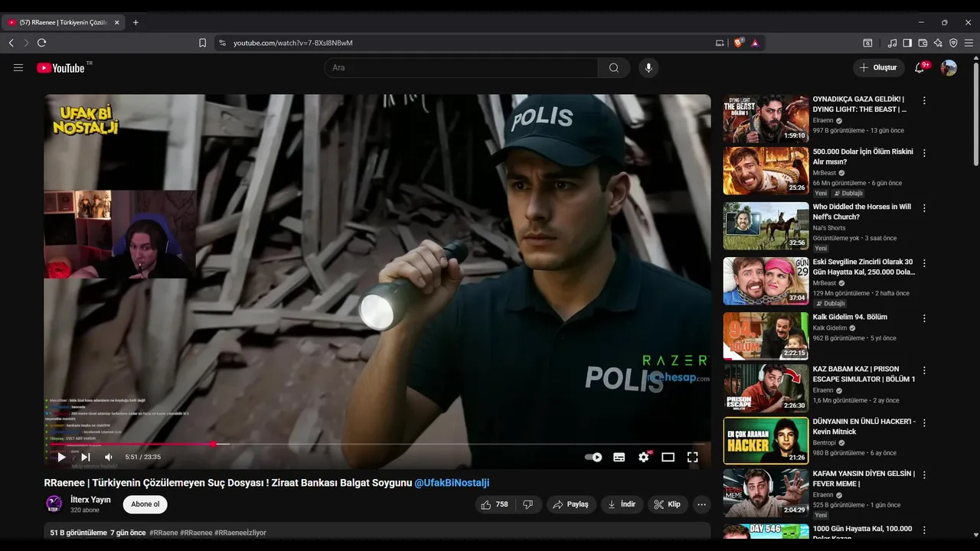This screenshot has height=551, width=980.
Task: Mute the video volume
Action: click(109, 457)
